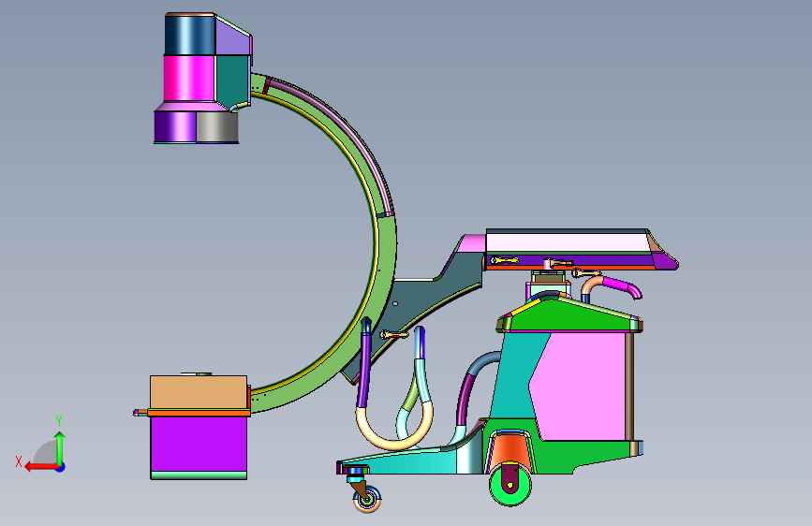This screenshot has width=812, height=526.
Task: Select the purple box below the tan housing
Action: tap(199, 444)
